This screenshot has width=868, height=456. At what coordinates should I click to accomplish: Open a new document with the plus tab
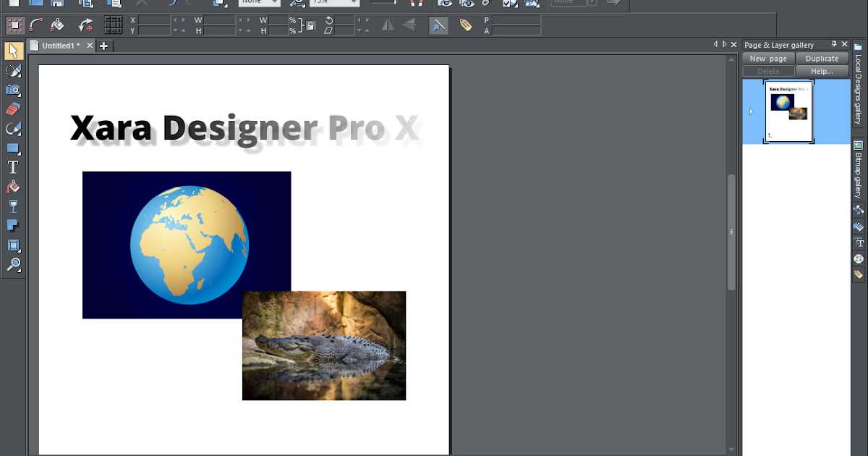click(x=103, y=46)
